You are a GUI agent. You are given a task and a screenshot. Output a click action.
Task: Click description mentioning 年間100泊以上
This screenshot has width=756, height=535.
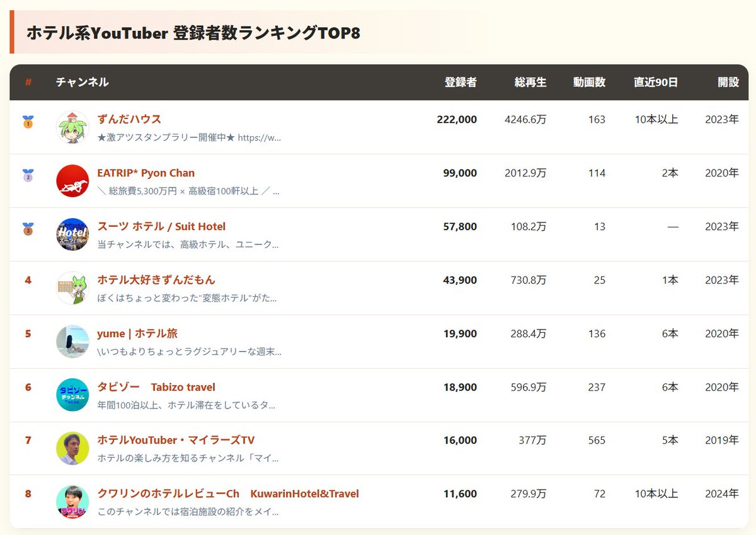186,405
